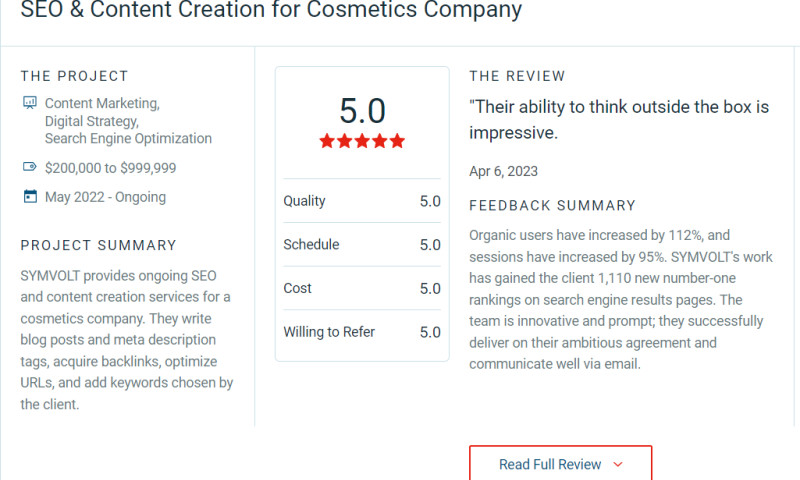
Task: Click the Cost rating row
Action: tap(362, 289)
